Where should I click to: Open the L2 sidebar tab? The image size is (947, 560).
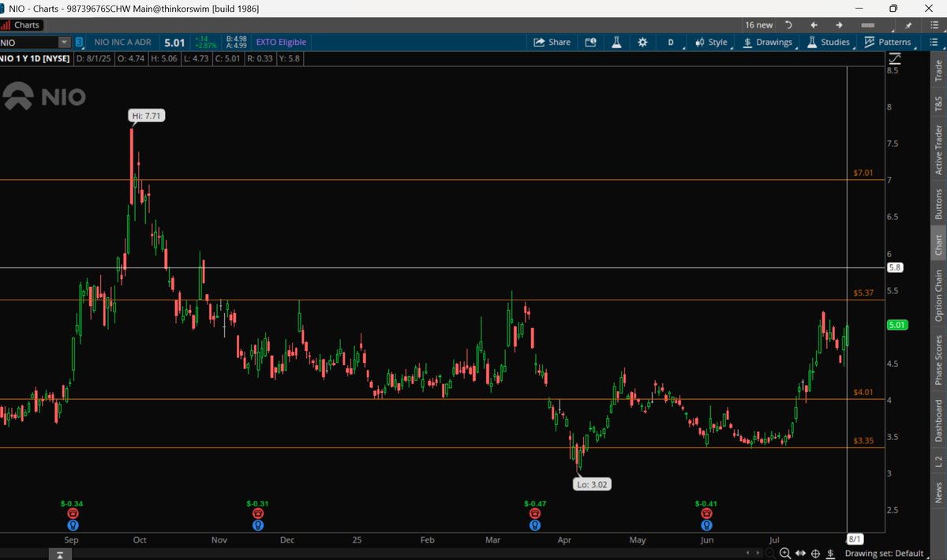click(x=938, y=461)
